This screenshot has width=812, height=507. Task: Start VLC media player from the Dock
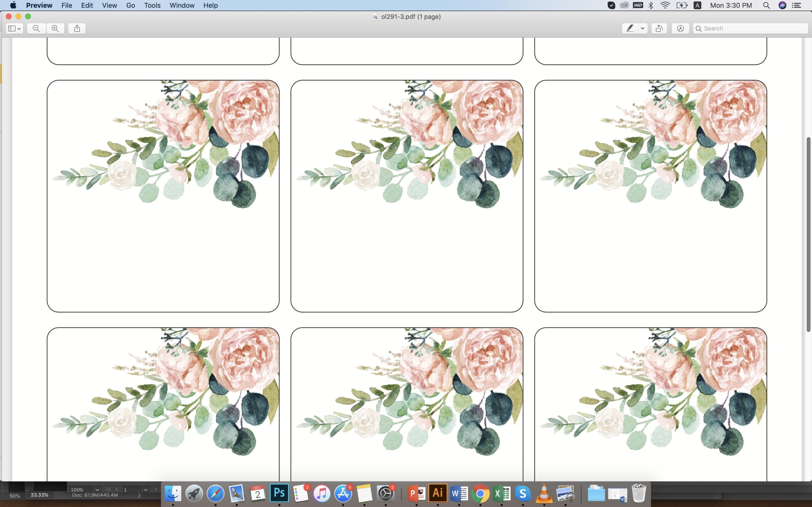(x=544, y=493)
